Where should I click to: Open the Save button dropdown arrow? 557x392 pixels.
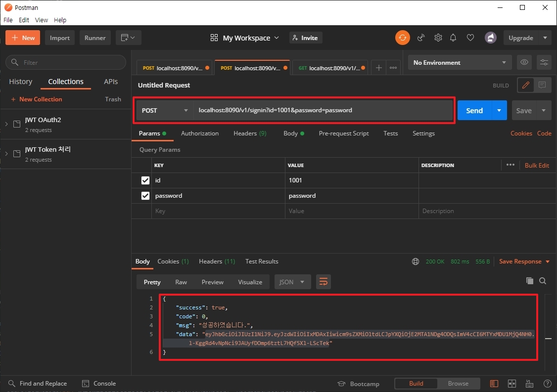coord(544,110)
